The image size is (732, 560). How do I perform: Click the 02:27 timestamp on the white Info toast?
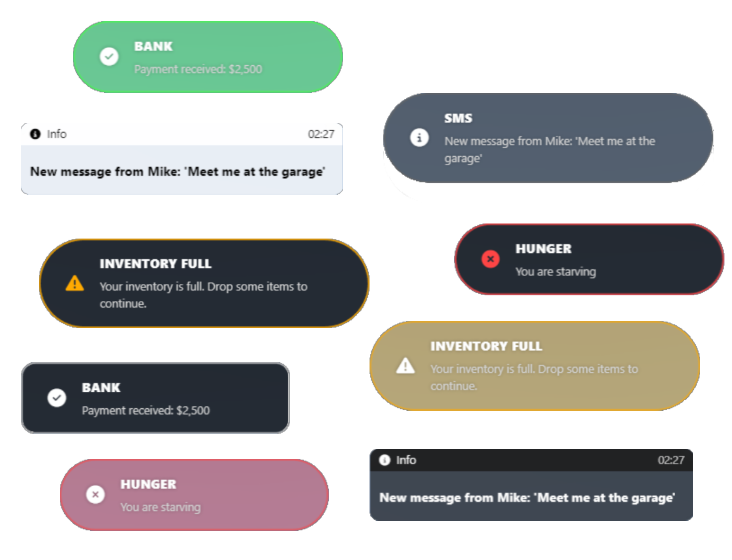tap(321, 134)
